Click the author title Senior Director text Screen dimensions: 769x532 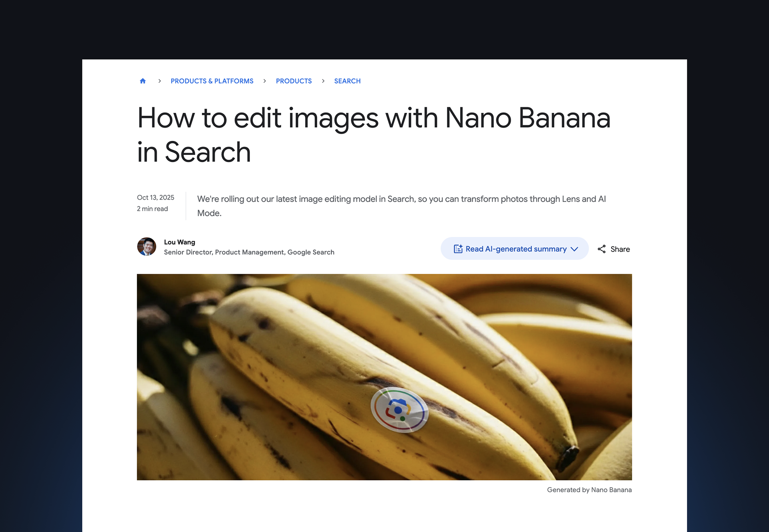[249, 252]
